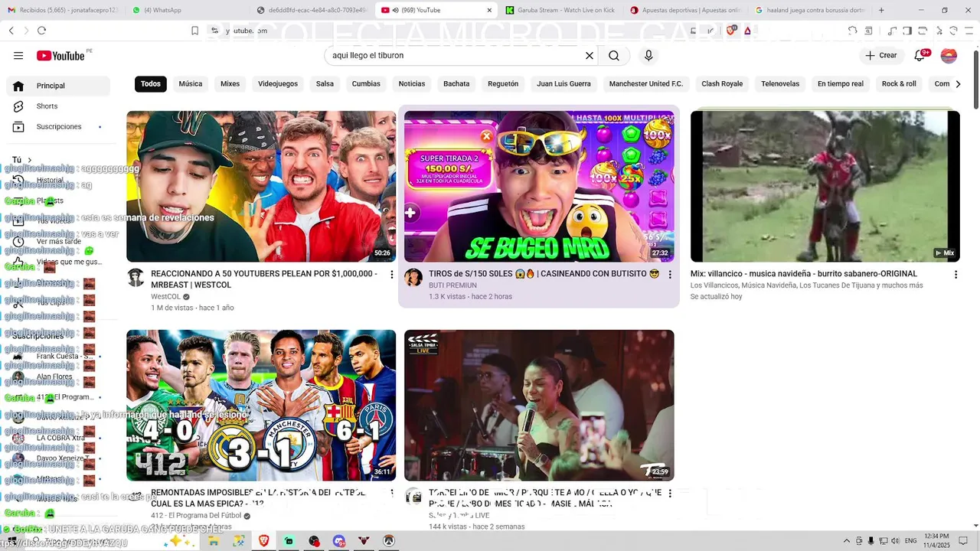Open options for the BUTI PREMIUN video
Image resolution: width=980 pixels, height=551 pixels.
point(670,274)
